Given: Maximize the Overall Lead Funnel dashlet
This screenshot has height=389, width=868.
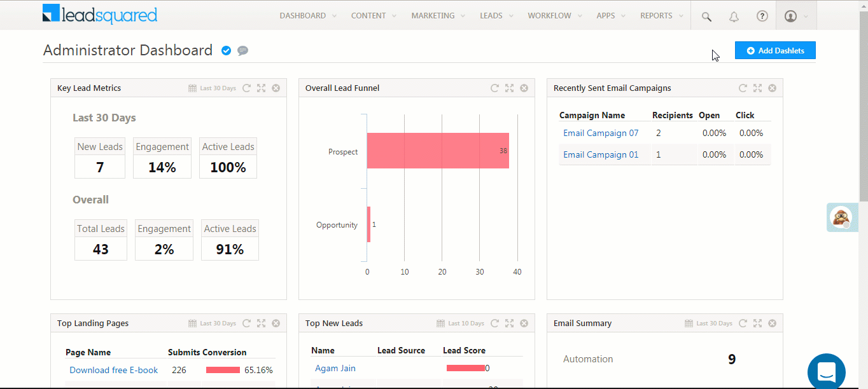Looking at the screenshot, I should click(x=509, y=88).
